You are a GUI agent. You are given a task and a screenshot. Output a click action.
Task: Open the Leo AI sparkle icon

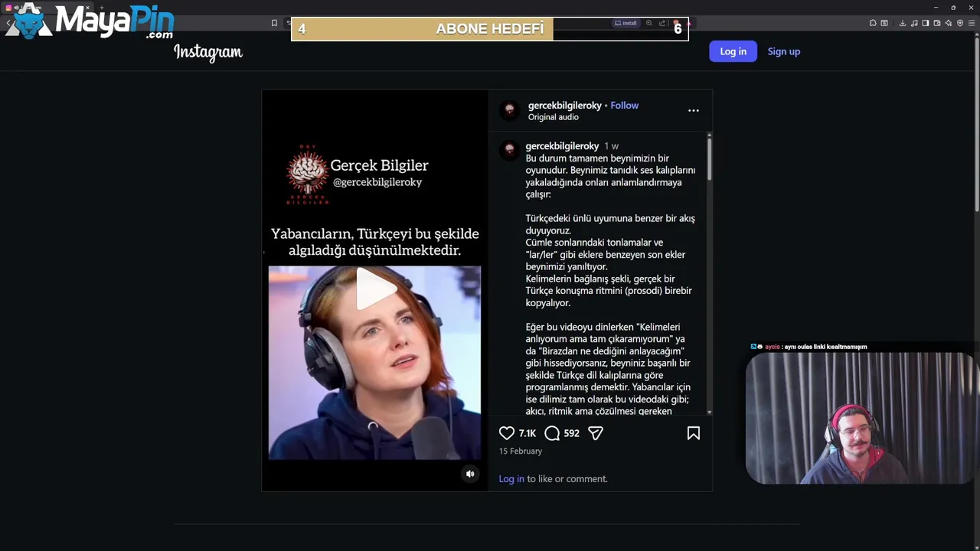pos(949,23)
